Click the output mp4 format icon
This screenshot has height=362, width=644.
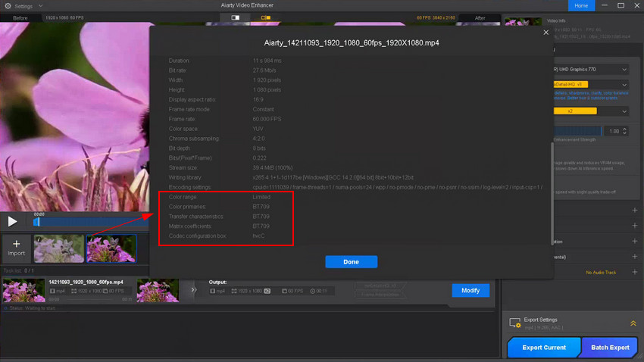[212, 291]
